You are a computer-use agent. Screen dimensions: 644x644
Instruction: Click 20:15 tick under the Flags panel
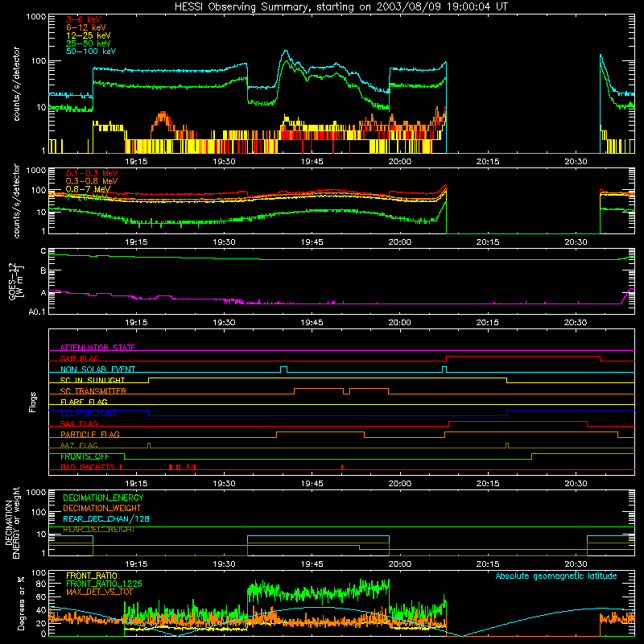pos(488,484)
